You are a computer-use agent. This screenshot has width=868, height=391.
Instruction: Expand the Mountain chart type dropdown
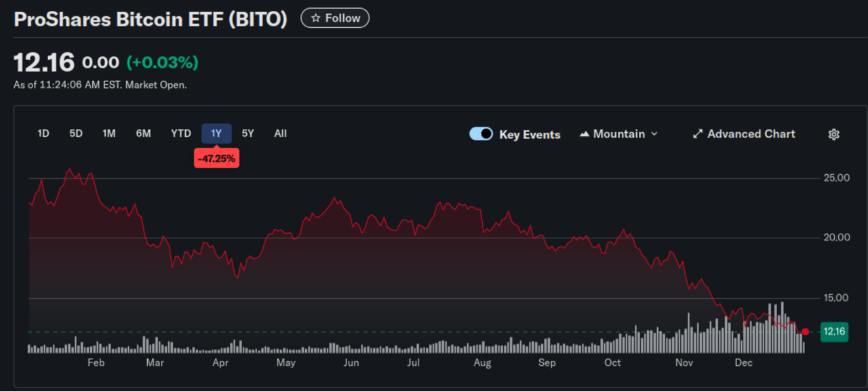(618, 134)
